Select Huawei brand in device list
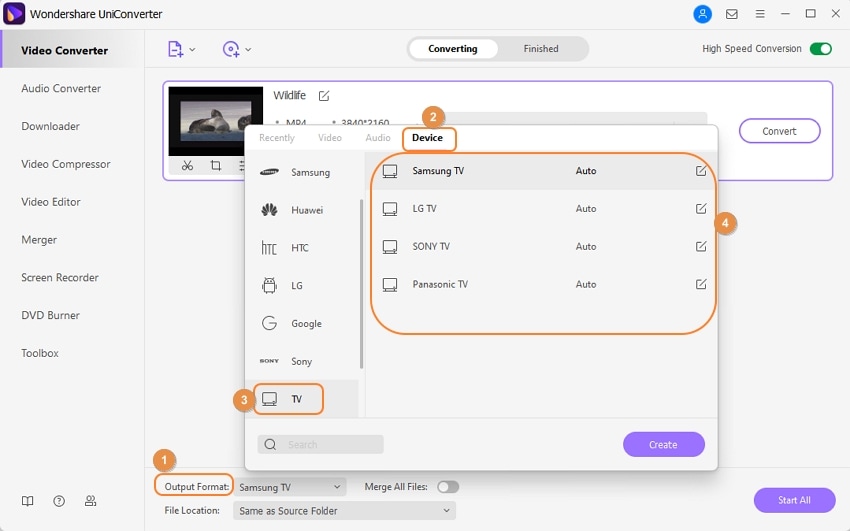The image size is (850, 531). click(x=301, y=210)
